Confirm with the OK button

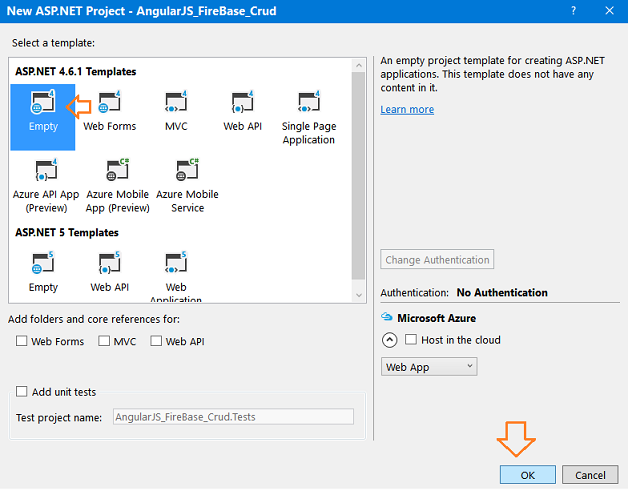(527, 475)
